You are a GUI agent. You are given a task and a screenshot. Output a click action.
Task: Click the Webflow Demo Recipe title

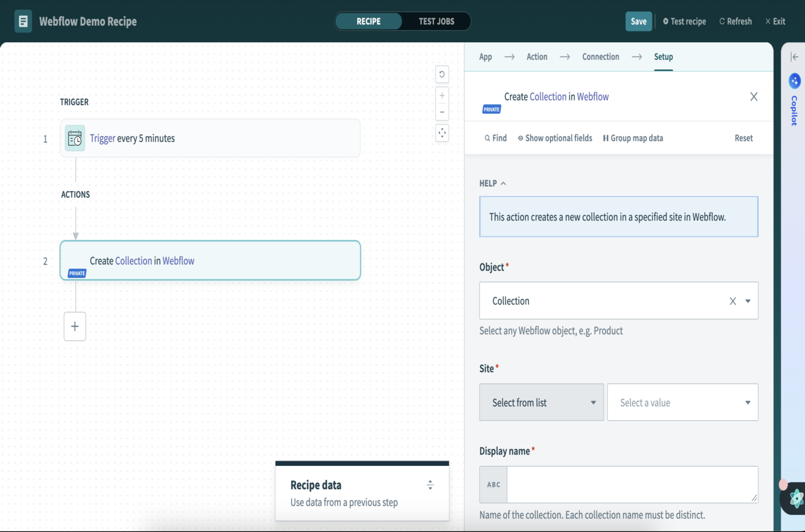point(88,21)
